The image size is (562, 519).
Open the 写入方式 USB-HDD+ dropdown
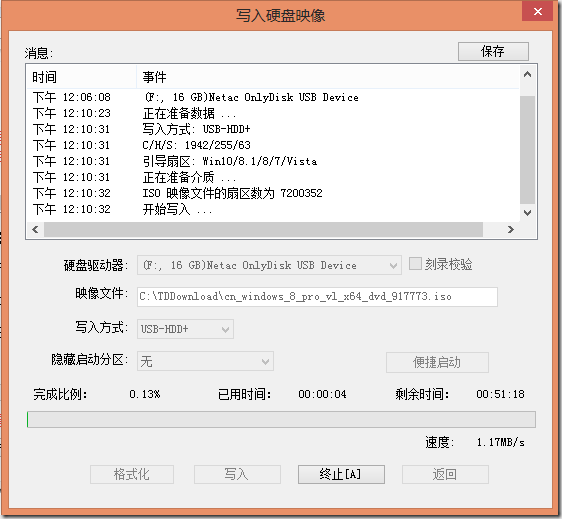[185, 329]
